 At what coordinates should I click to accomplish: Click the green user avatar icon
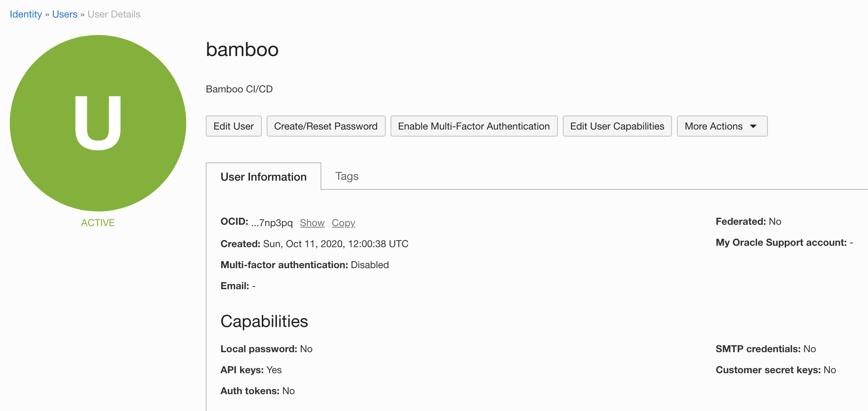pos(98,123)
